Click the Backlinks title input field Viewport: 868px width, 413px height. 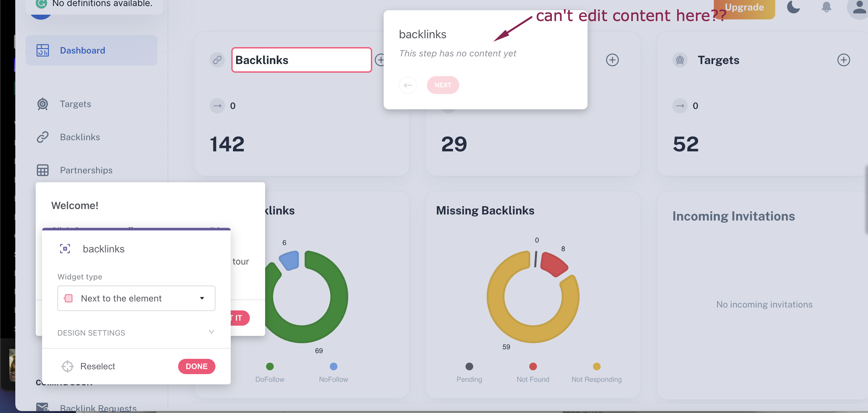300,60
